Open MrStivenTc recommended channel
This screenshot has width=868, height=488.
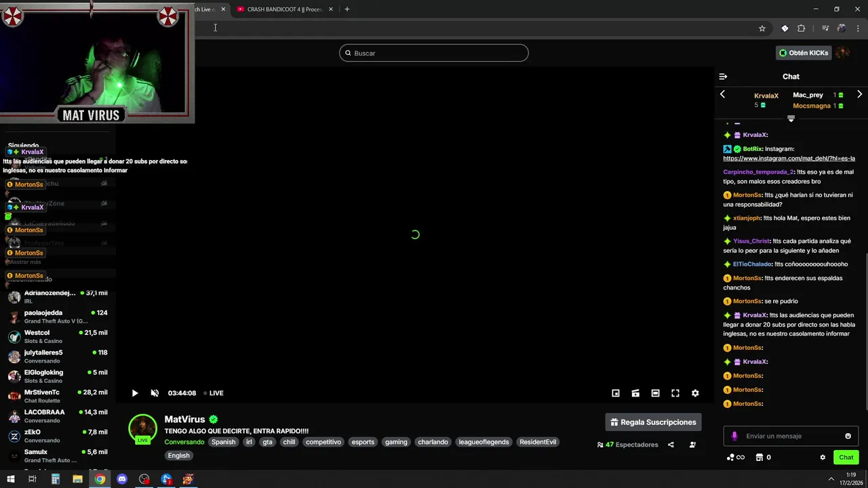(x=58, y=396)
